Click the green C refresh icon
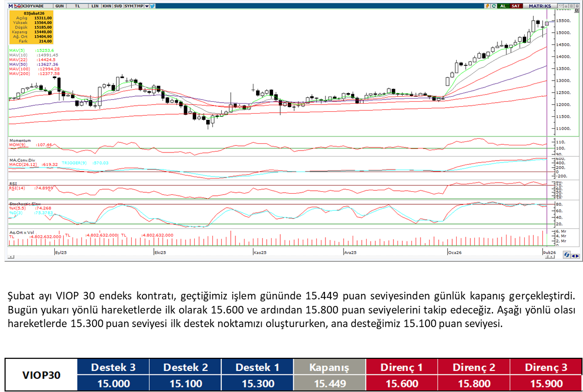This screenshot has height=392, width=583. coord(494,6)
